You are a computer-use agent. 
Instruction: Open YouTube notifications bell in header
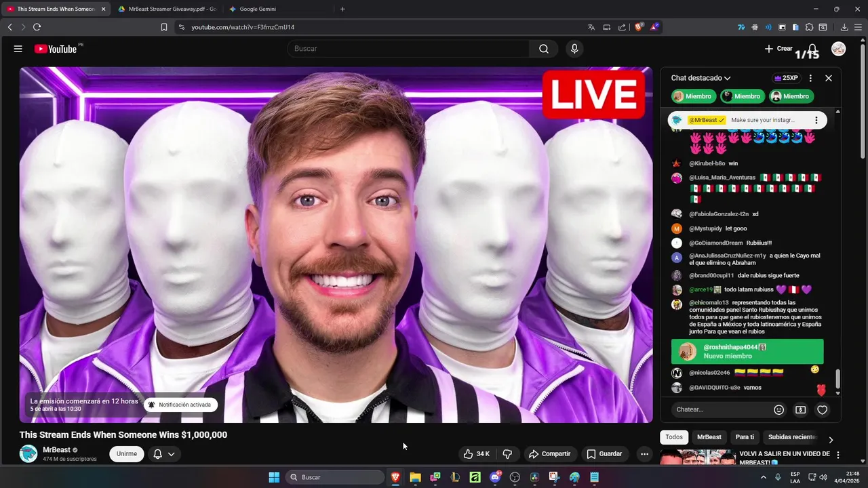[812, 49]
